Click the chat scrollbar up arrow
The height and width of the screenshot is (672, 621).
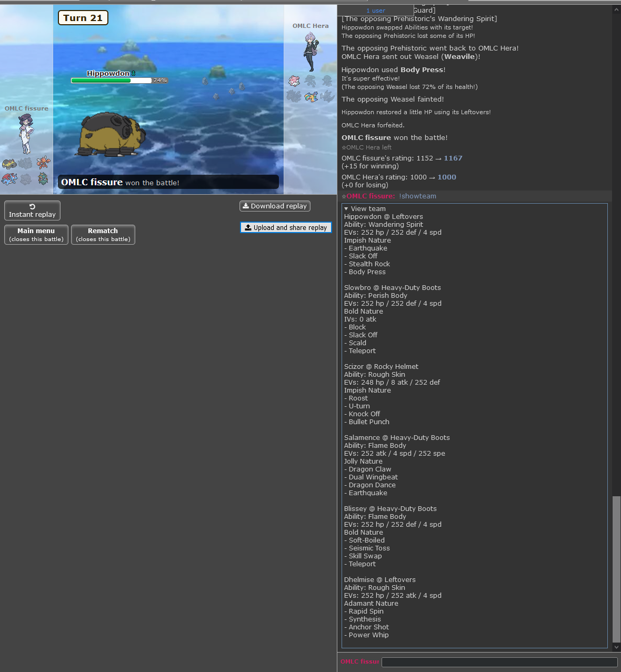point(616,9)
